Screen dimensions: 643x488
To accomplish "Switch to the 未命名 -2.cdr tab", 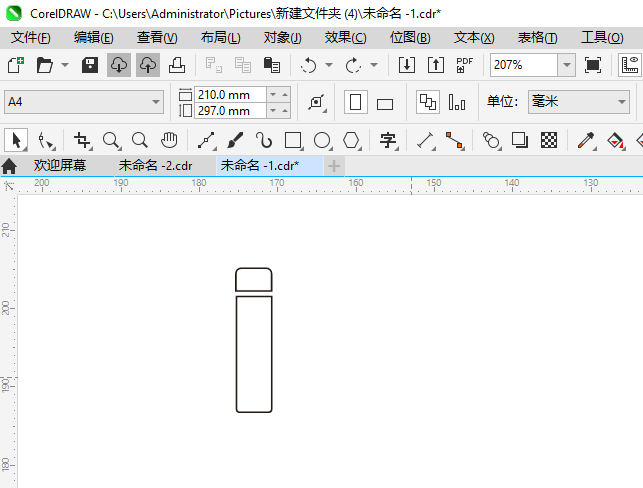I will (x=155, y=166).
